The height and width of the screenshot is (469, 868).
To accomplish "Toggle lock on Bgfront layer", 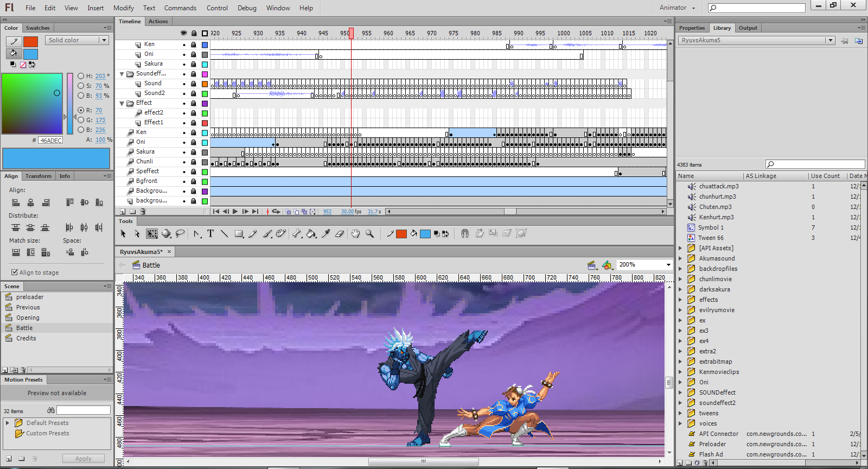I will [x=193, y=181].
